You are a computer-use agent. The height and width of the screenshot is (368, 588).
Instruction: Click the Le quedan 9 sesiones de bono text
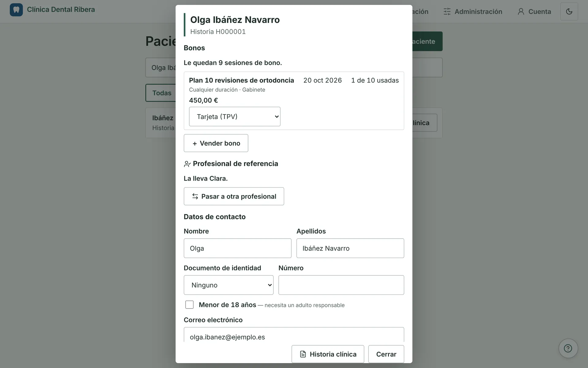(x=233, y=63)
